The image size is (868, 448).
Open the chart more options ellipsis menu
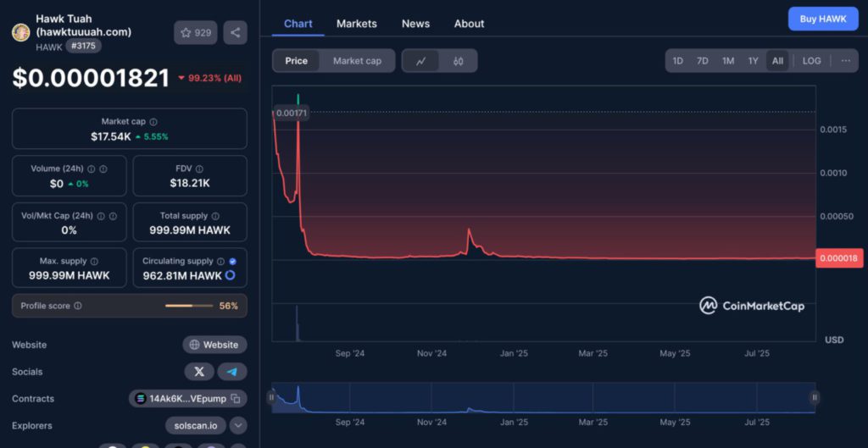(x=845, y=61)
